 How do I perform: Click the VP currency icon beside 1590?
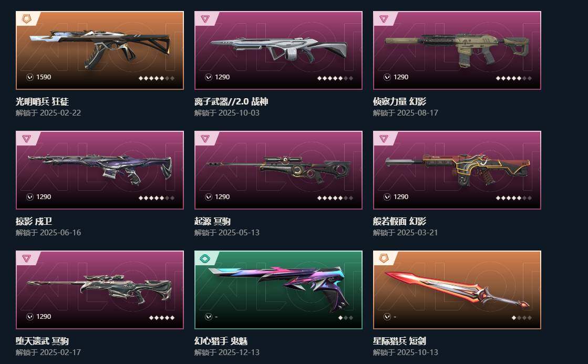click(30, 77)
